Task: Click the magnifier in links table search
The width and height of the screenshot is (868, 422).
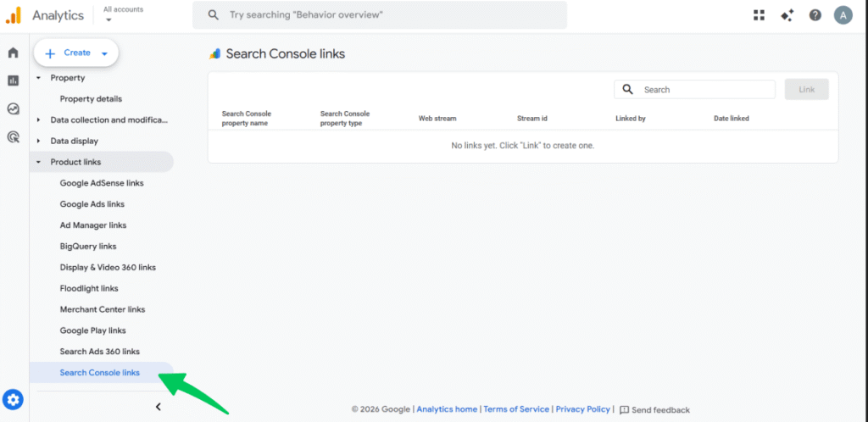Action: pyautogui.click(x=628, y=90)
